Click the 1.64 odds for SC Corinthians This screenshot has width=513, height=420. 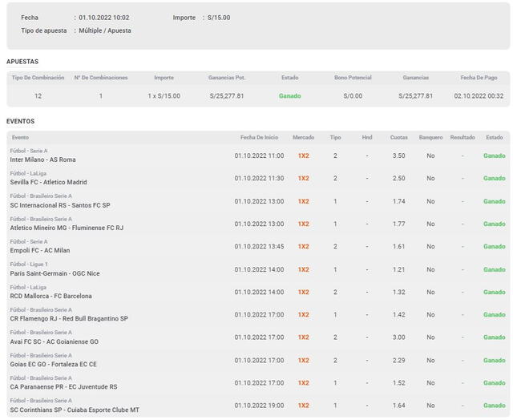[x=399, y=406]
